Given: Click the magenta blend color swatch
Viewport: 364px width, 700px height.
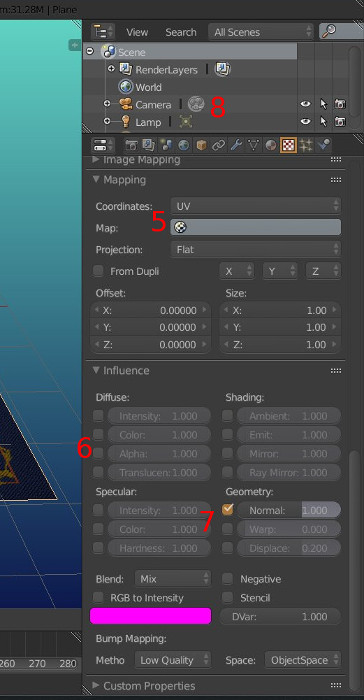Looking at the screenshot, I should pyautogui.click(x=151, y=616).
